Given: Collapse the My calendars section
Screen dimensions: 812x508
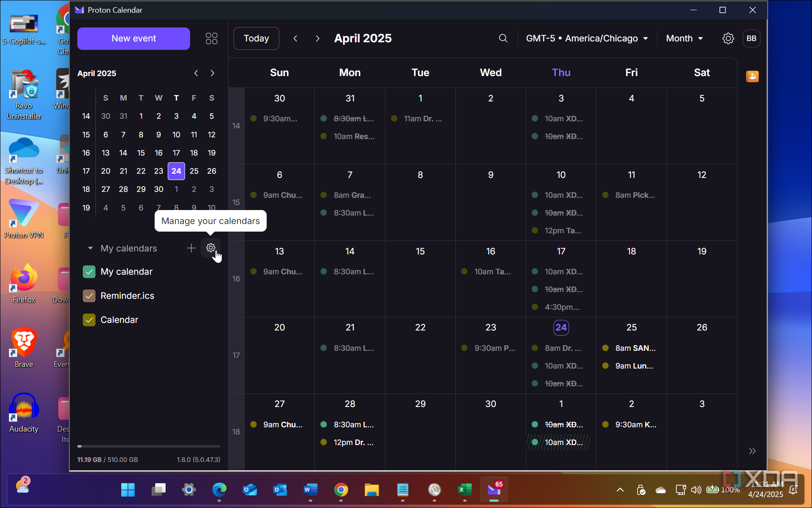Looking at the screenshot, I should tap(90, 249).
